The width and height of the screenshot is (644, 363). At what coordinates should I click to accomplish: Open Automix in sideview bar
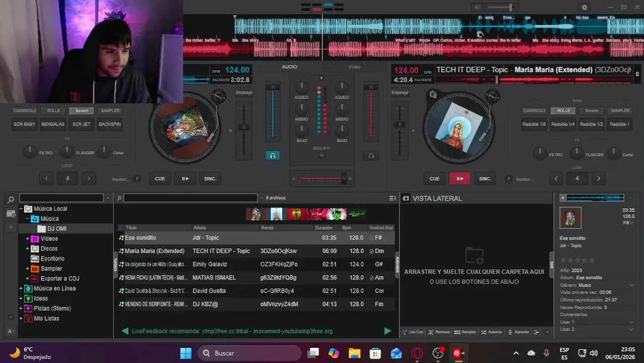pos(491,332)
